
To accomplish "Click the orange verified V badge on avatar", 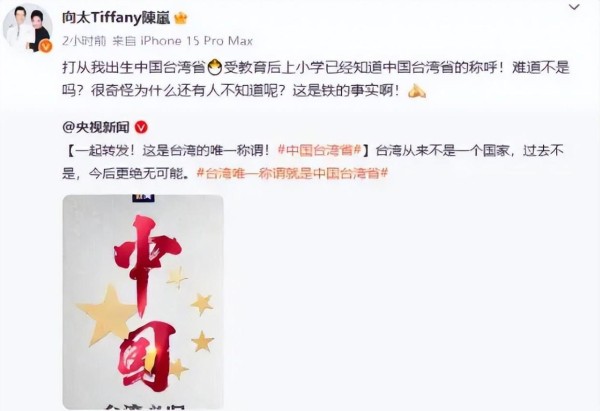I will click(46, 46).
